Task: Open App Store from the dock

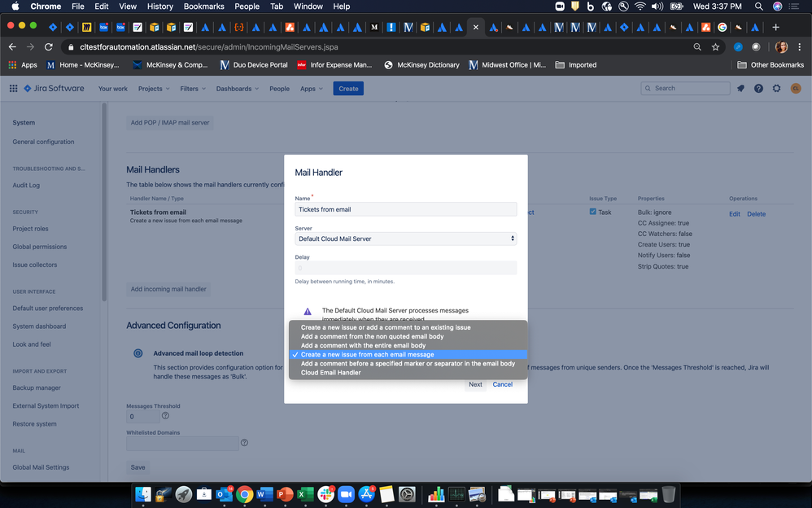Action: 366,494
